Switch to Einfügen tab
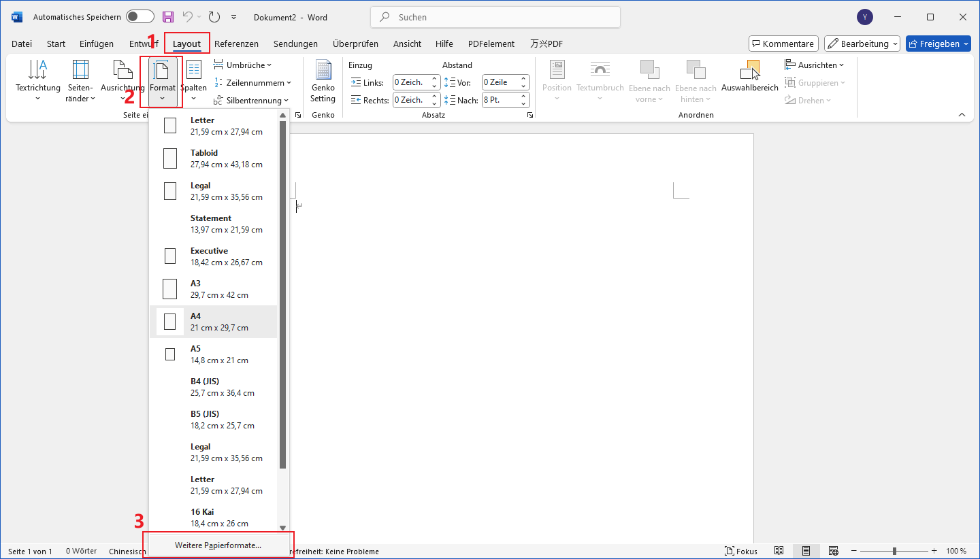Screen dimensions: 980x559 pyautogui.click(x=97, y=44)
